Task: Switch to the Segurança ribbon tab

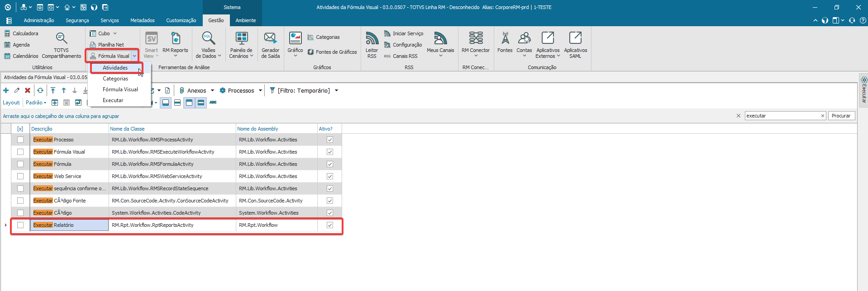Action: pos(77,20)
